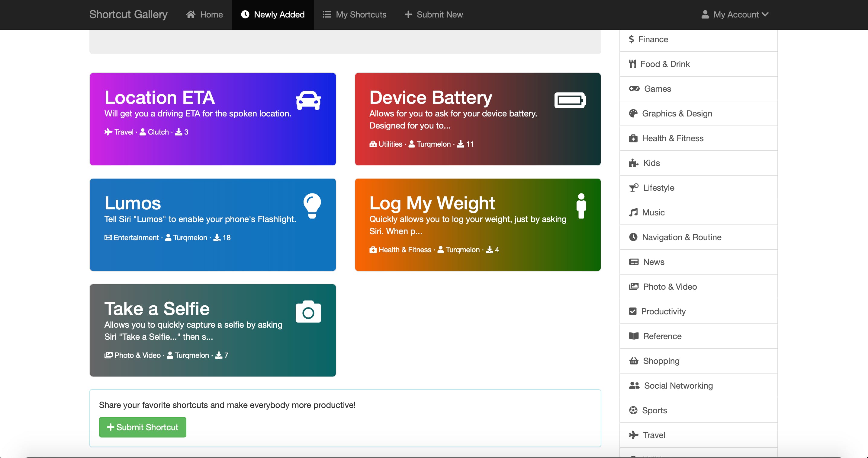The width and height of the screenshot is (868, 458).
Task: Click the battery icon on Device Battery card
Action: point(570,100)
